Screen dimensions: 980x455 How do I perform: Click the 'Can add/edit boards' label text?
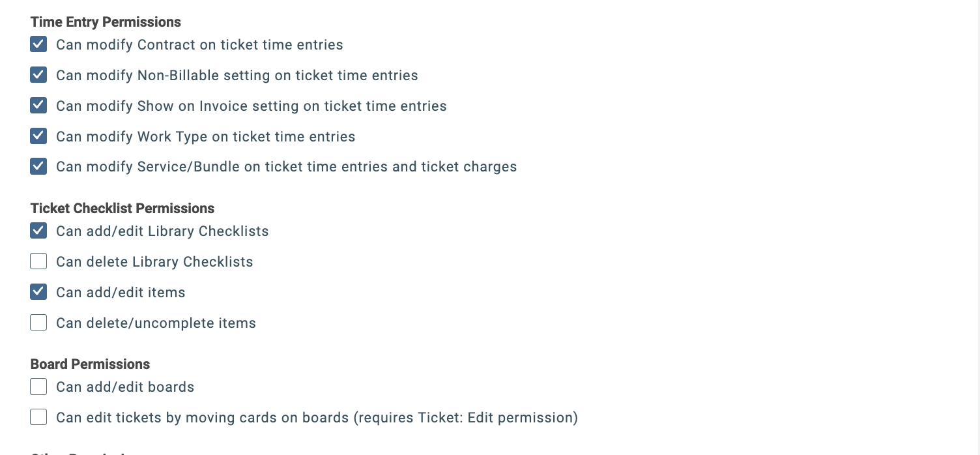coord(125,387)
